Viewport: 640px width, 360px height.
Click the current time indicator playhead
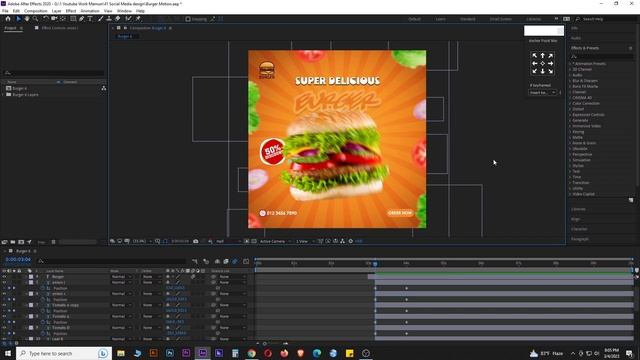tap(376, 264)
